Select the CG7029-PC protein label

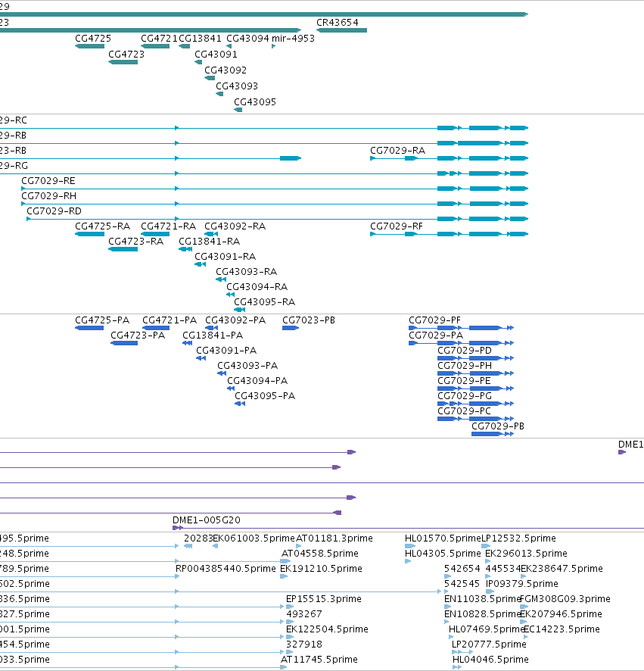coord(464,411)
